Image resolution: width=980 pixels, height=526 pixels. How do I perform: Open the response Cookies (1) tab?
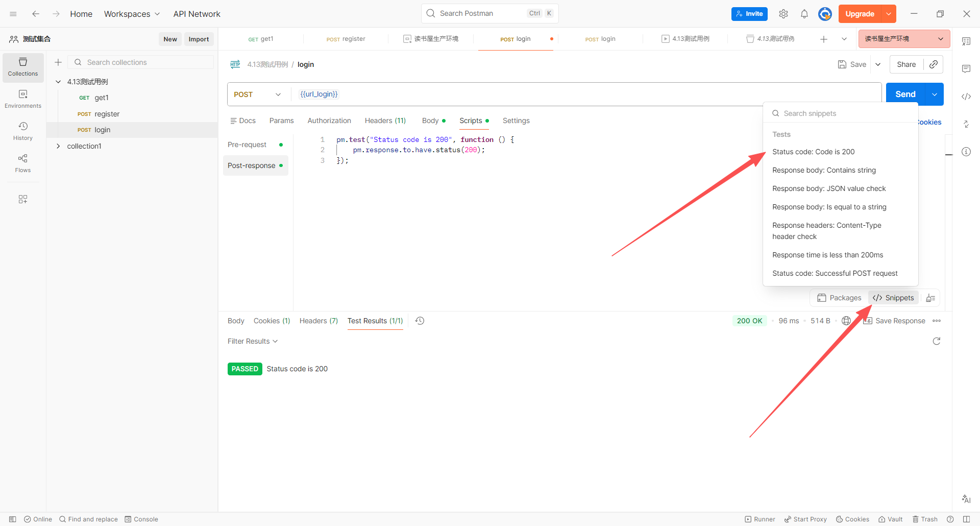click(272, 321)
